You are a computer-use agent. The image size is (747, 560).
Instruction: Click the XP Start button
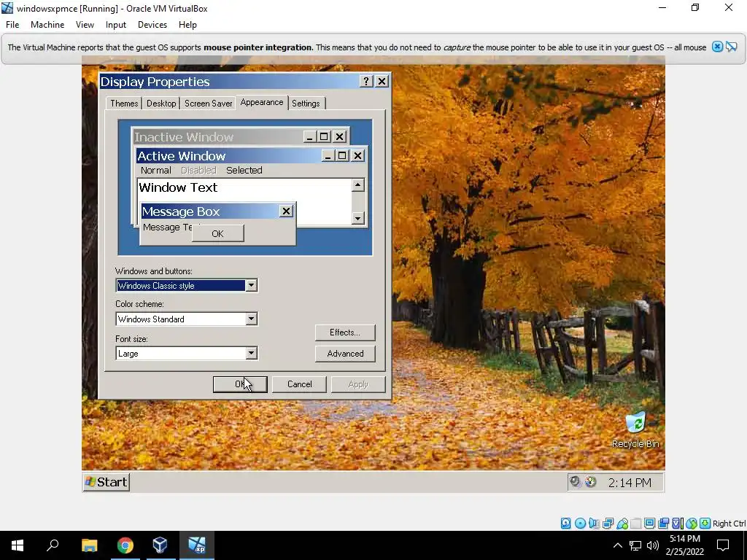click(x=107, y=483)
